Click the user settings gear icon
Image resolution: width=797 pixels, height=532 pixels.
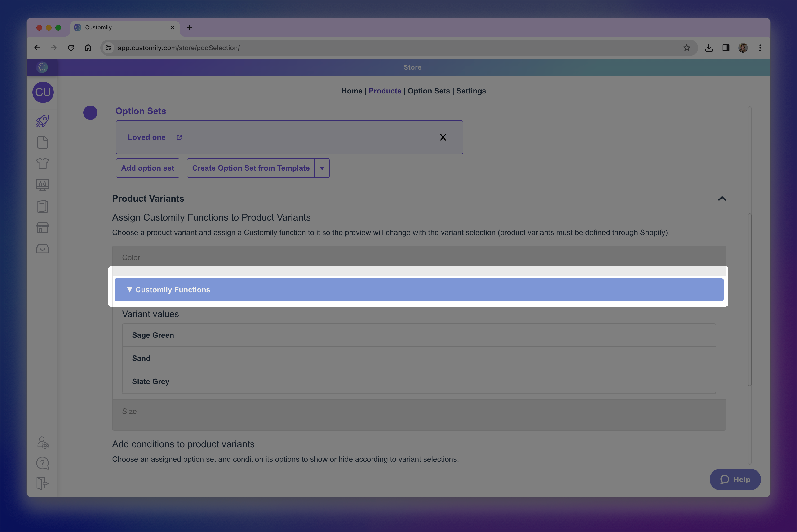coord(43,443)
